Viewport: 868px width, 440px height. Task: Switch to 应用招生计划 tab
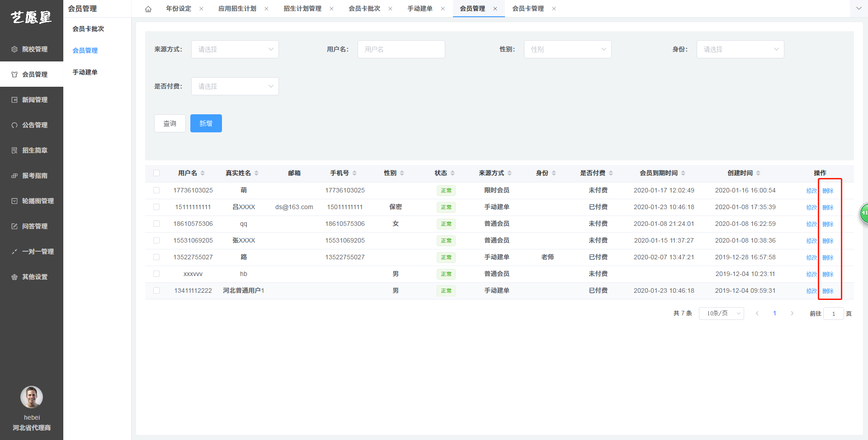(237, 9)
